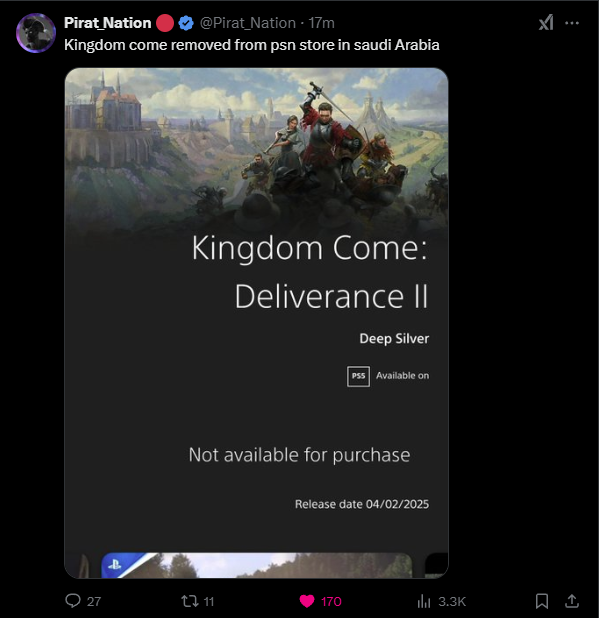Image resolution: width=599 pixels, height=618 pixels.
Task: Click the repost arrows icon
Action: click(190, 601)
